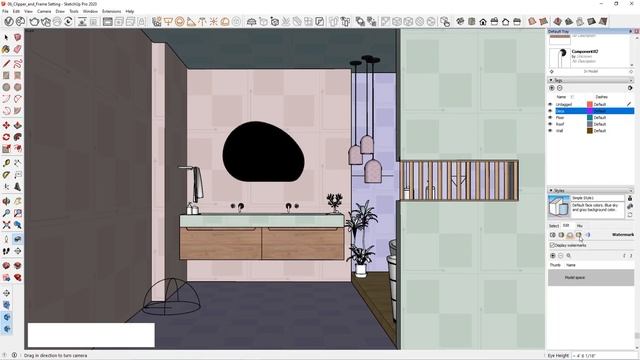Select the Line pencil tool
The height and width of the screenshot is (360, 640).
click(6, 64)
